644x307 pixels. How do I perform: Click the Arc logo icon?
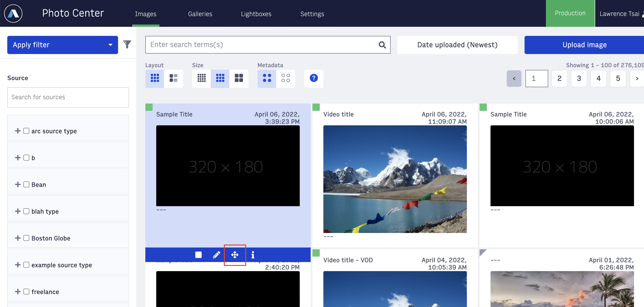click(13, 13)
